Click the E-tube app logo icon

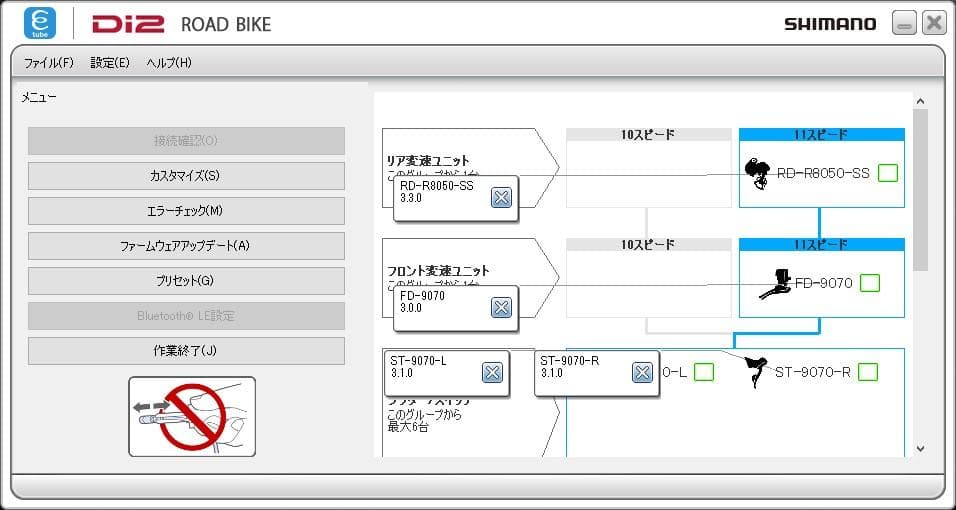coord(40,23)
